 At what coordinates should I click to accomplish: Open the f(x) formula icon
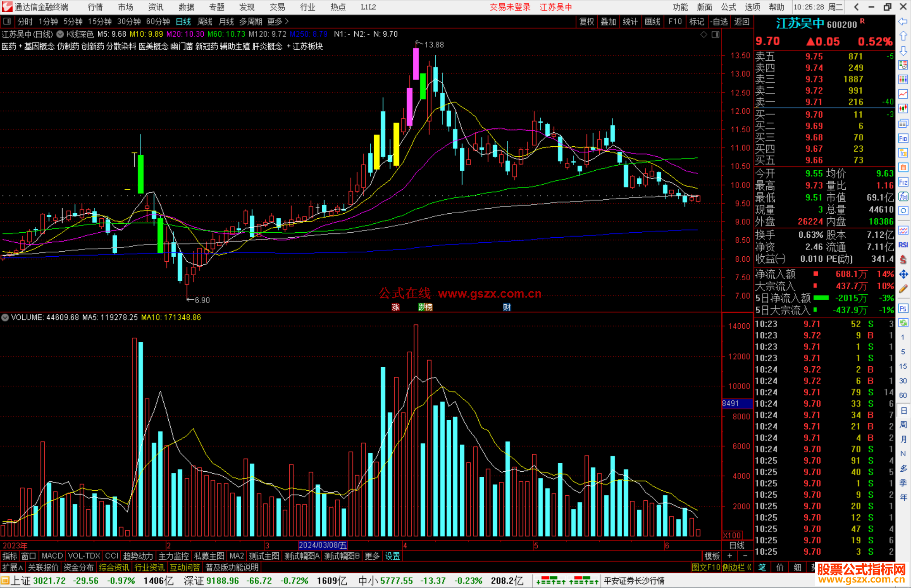pyautogui.click(x=903, y=196)
